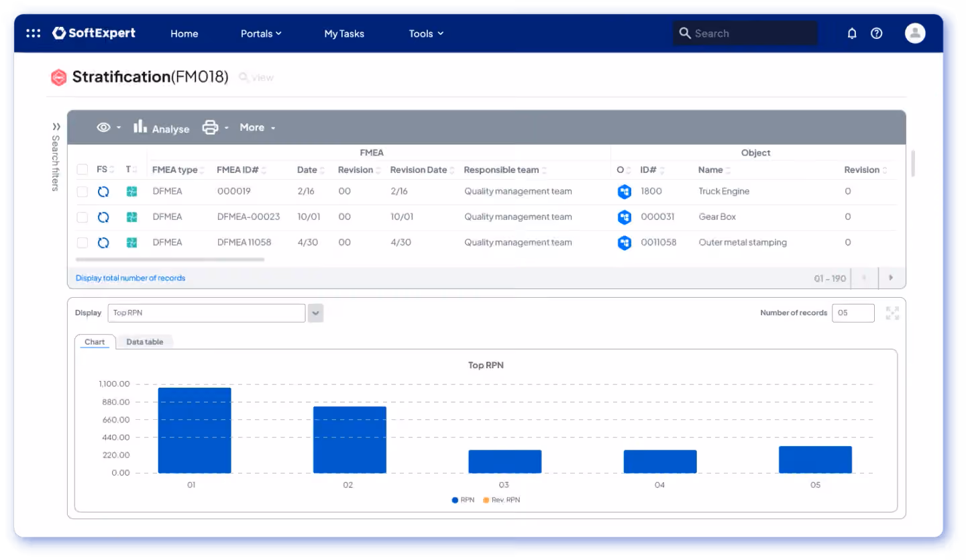The height and width of the screenshot is (560, 966).
Task: Click the object icon for Gear Box
Action: click(x=625, y=217)
